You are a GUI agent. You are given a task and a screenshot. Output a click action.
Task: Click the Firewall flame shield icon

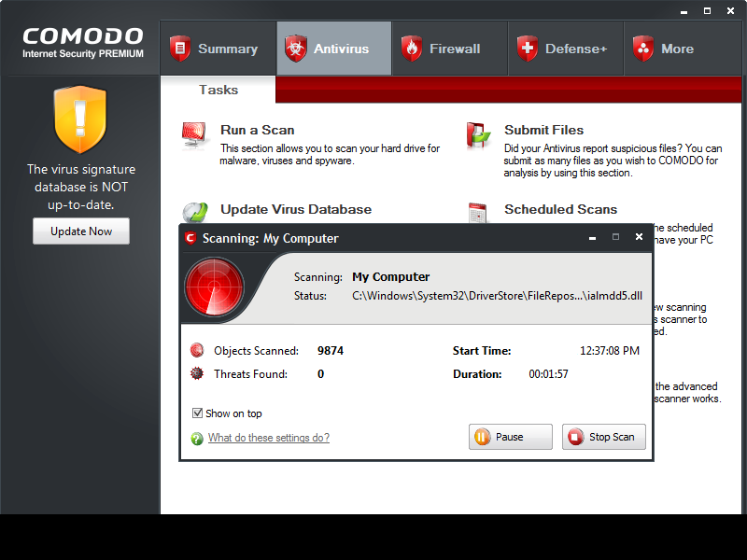pyautogui.click(x=412, y=49)
